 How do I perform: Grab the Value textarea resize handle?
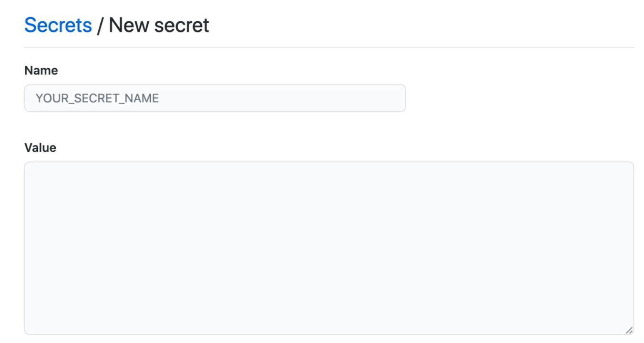pos(629,331)
